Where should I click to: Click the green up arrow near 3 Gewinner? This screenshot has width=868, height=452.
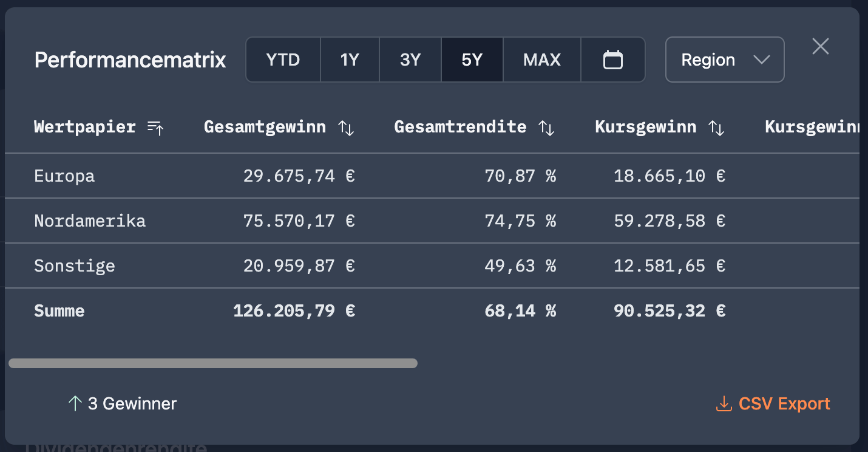[x=75, y=403]
